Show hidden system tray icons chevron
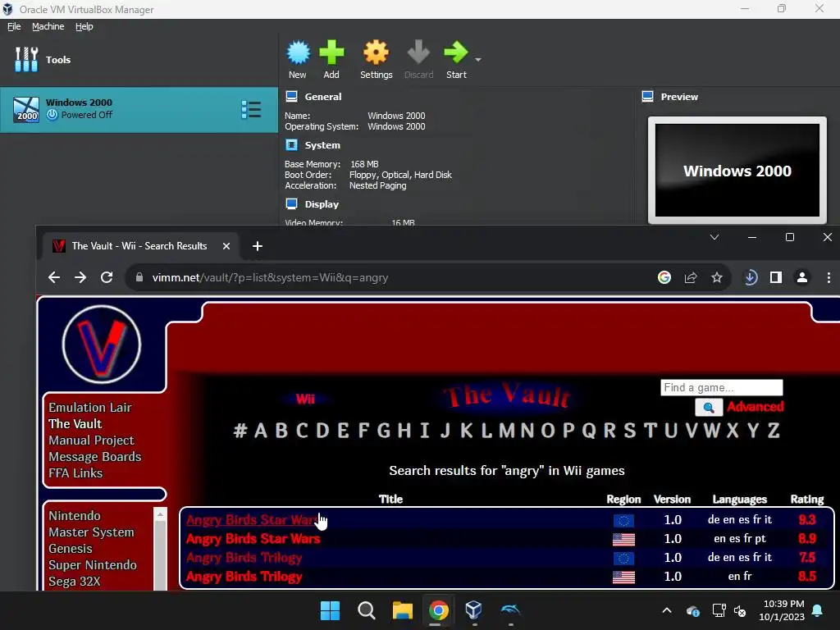840x630 pixels. pos(666,610)
